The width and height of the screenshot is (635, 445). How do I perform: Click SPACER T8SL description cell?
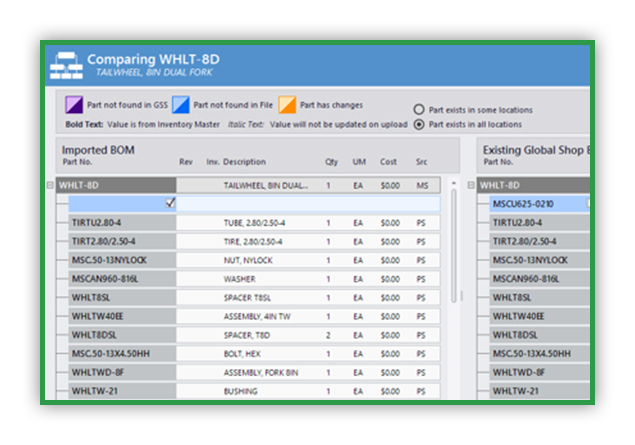[x=247, y=298]
